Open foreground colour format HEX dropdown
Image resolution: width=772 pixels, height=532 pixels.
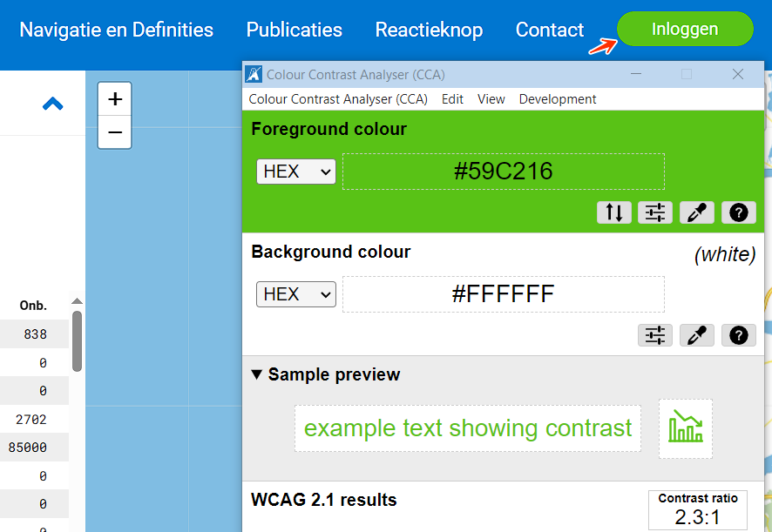pyautogui.click(x=296, y=172)
